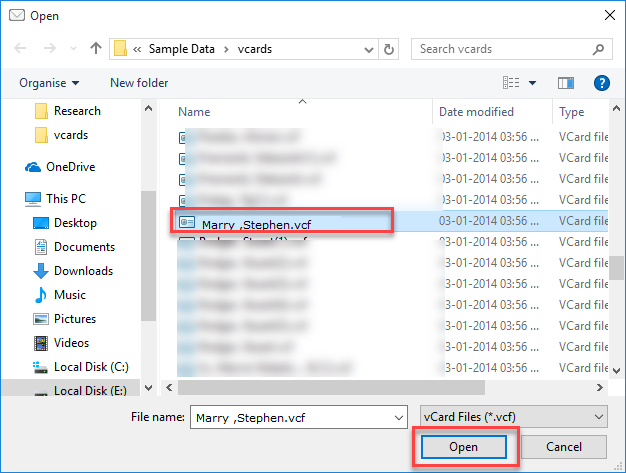This screenshot has height=473, width=626.
Task: Change the view layout icon
Action: tap(511, 83)
